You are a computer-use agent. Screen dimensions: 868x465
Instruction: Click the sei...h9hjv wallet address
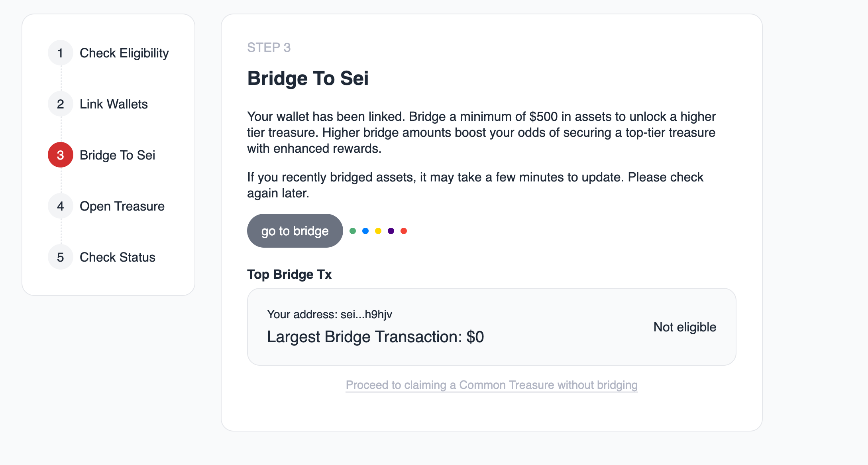coord(366,314)
